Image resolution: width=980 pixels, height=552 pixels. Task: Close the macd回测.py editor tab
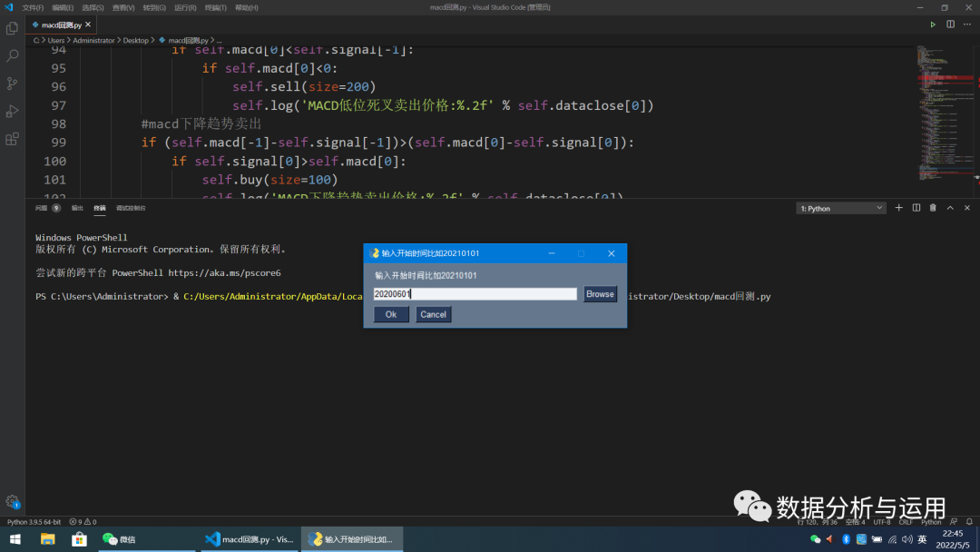(88, 25)
